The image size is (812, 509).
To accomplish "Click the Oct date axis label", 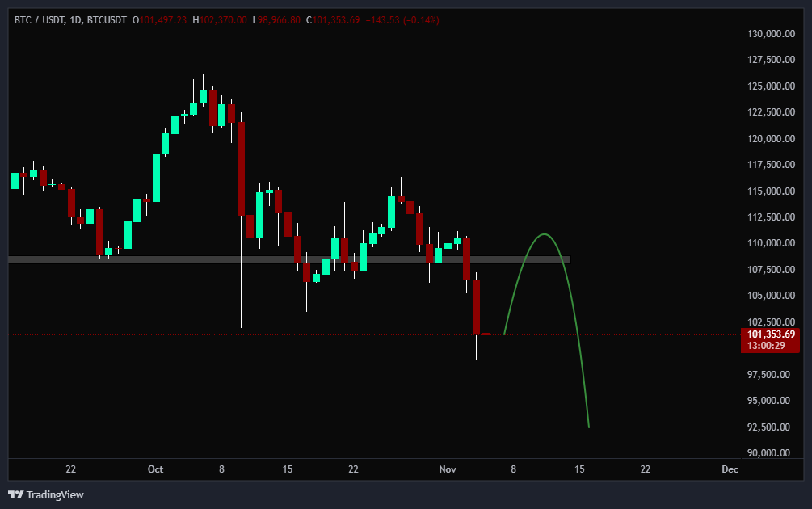I will pos(155,469).
